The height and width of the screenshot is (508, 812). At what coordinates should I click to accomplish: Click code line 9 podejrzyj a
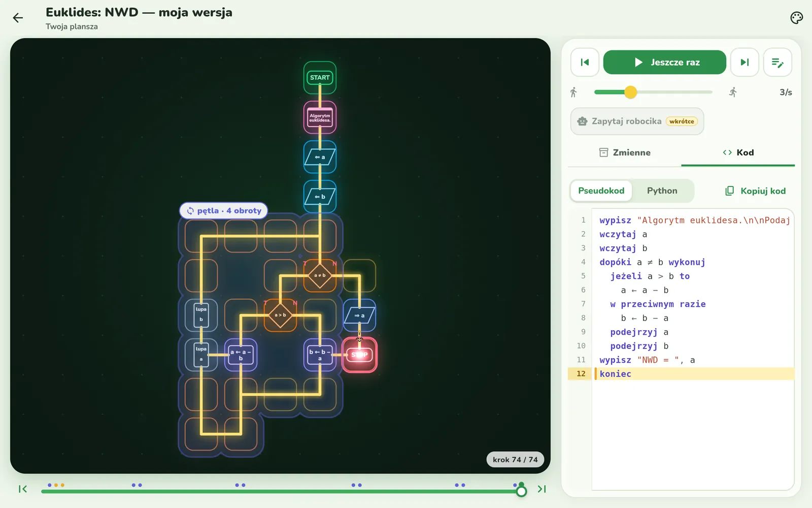(681, 332)
